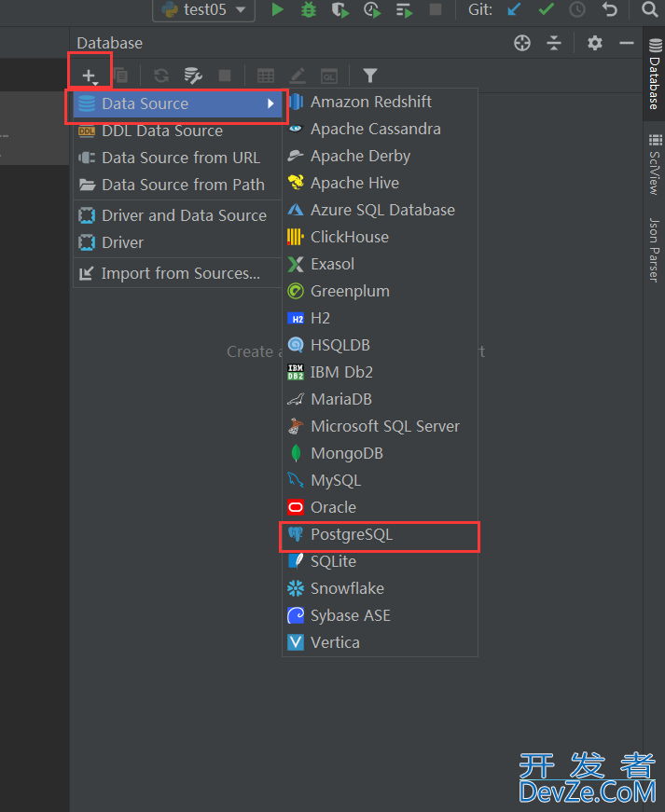The image size is (665, 812).
Task: Click the plus add data source icon
Action: coord(90,76)
